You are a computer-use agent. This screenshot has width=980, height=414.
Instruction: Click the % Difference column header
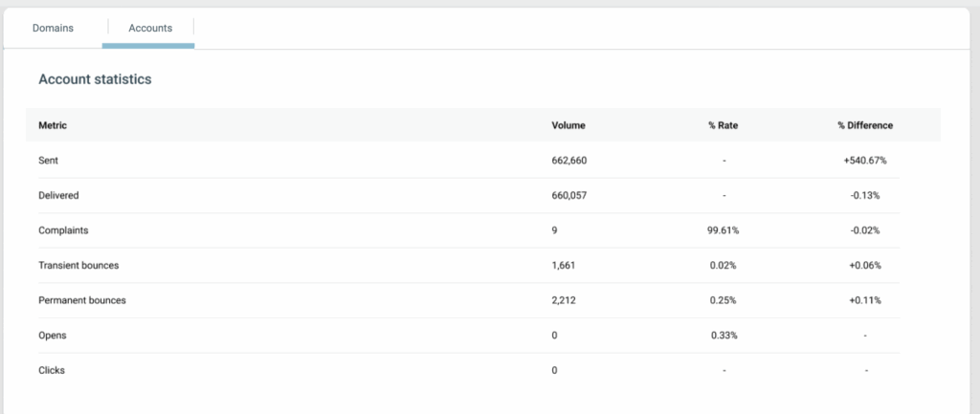[x=864, y=125]
